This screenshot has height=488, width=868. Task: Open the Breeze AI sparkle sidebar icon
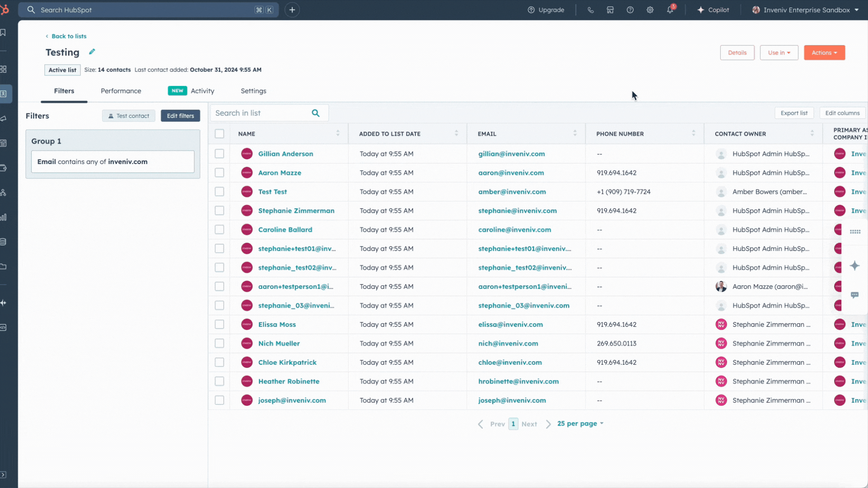tap(3, 303)
